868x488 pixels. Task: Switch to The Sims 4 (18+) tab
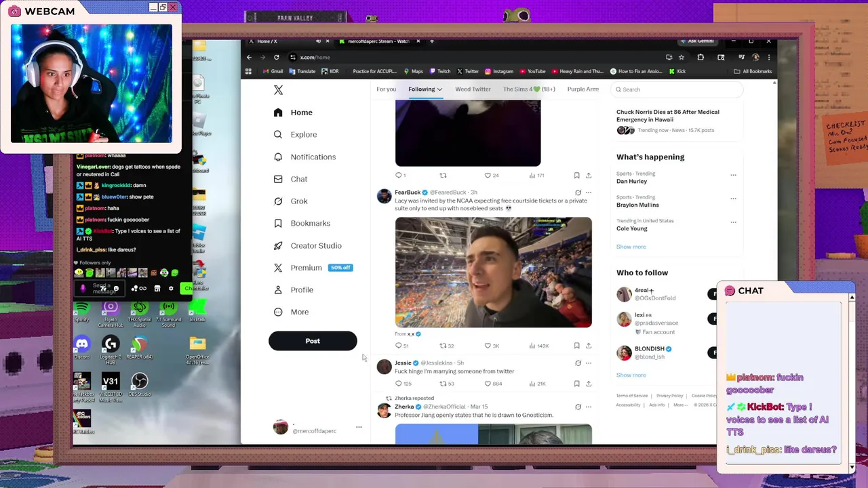tap(529, 89)
